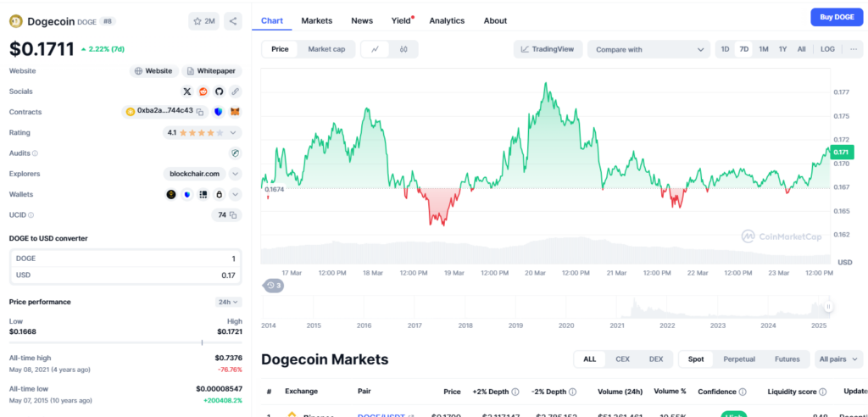868x417 pixels.
Task: Switch to candlestick chart view icon
Action: (403, 49)
